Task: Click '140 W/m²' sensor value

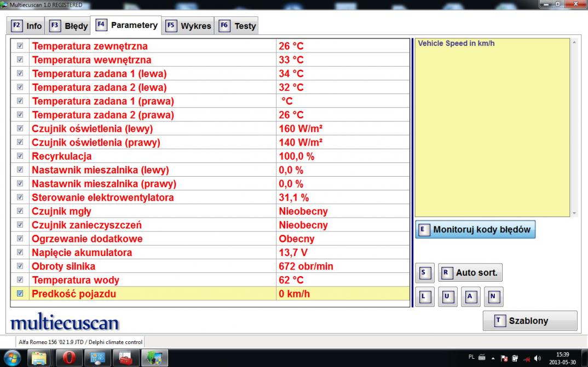Action: point(301,142)
